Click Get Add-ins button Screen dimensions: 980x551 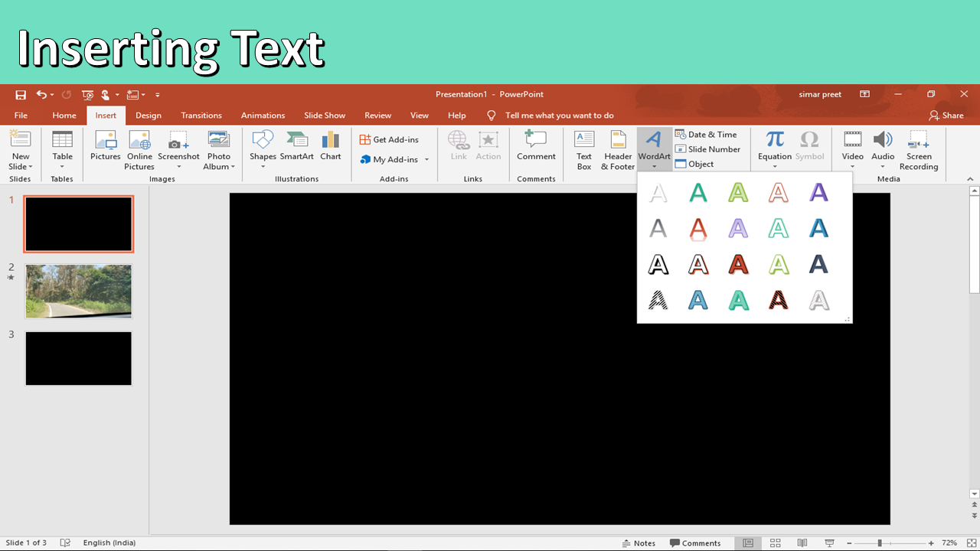coord(390,139)
